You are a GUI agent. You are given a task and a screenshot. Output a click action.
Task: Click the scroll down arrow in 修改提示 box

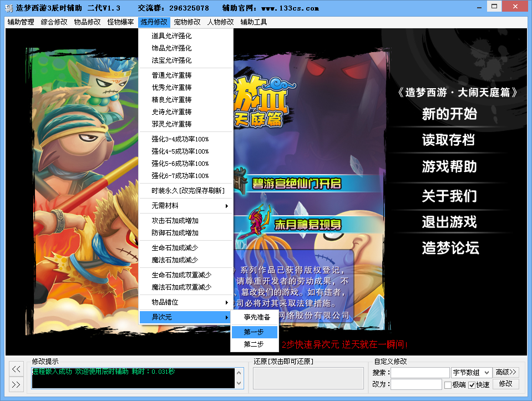(x=239, y=383)
